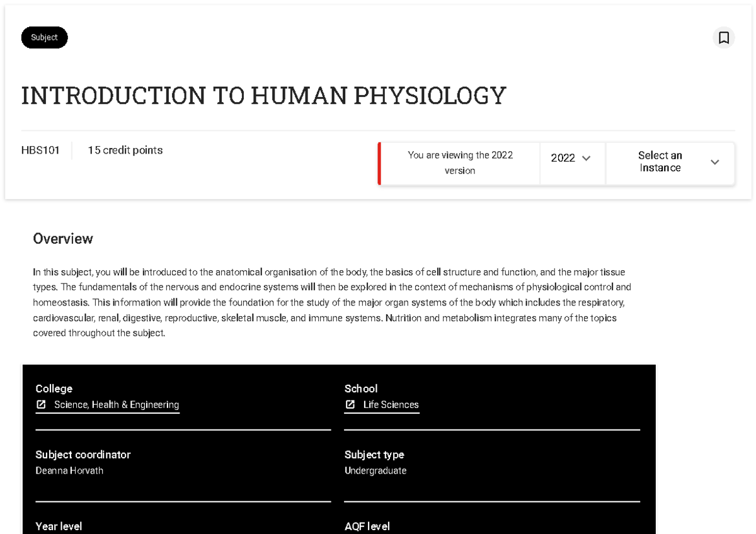Click external-link icon beside Life Sciences
The height and width of the screenshot is (534, 756).
click(x=350, y=405)
